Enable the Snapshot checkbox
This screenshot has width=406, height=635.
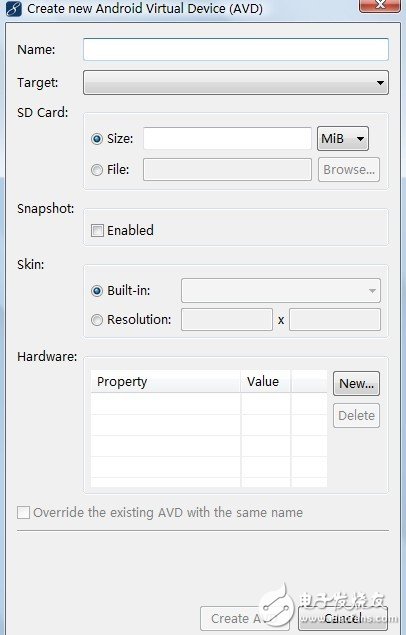[97, 231]
